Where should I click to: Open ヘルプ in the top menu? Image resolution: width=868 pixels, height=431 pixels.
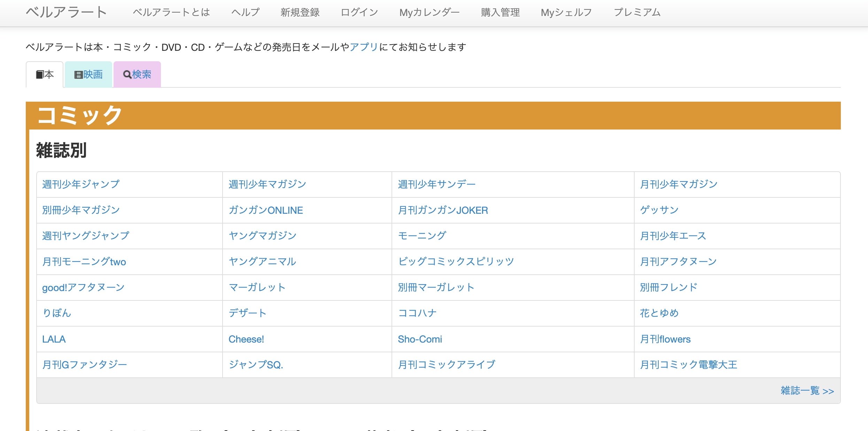click(245, 13)
